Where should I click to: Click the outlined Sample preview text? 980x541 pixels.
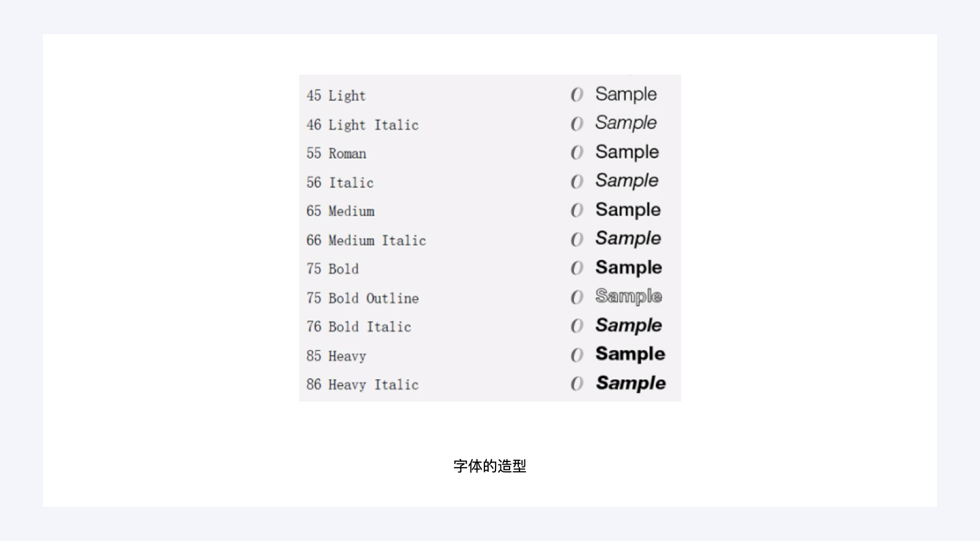coord(628,296)
